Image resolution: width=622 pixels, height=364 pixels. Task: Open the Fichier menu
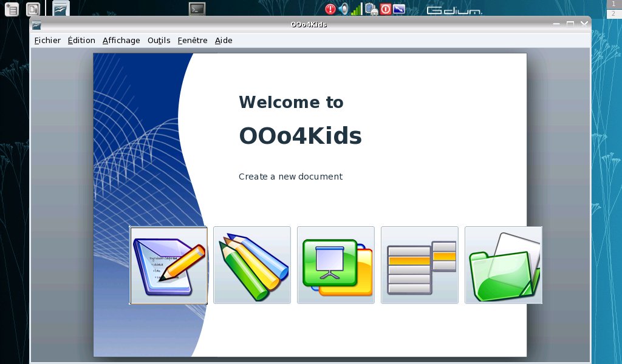coord(47,41)
